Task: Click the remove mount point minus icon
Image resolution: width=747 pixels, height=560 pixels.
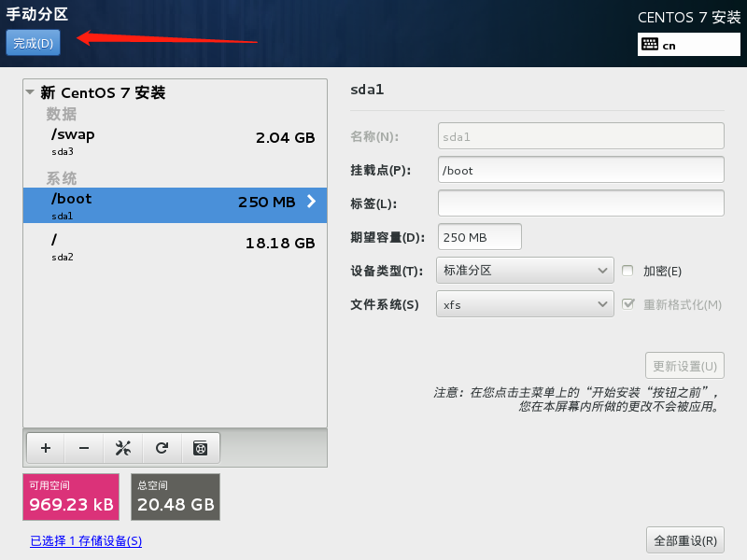Action: (84, 448)
